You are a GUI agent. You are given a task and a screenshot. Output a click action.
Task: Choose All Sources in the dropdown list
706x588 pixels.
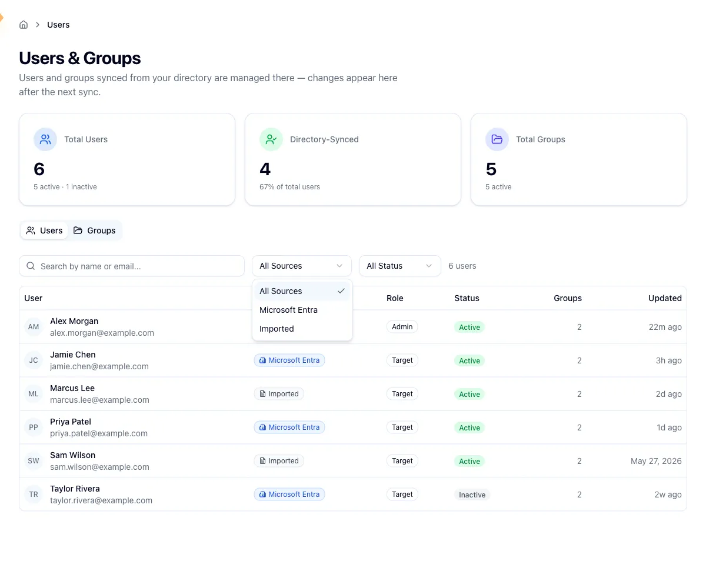point(302,291)
